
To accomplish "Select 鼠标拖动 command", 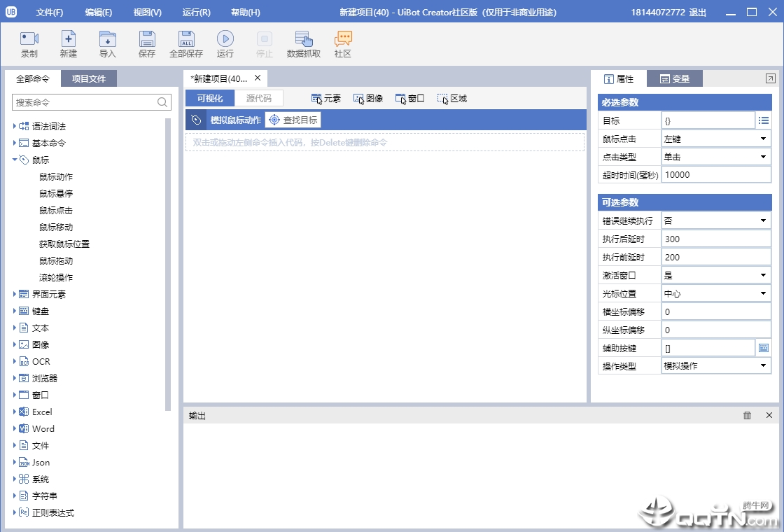I will pos(56,260).
